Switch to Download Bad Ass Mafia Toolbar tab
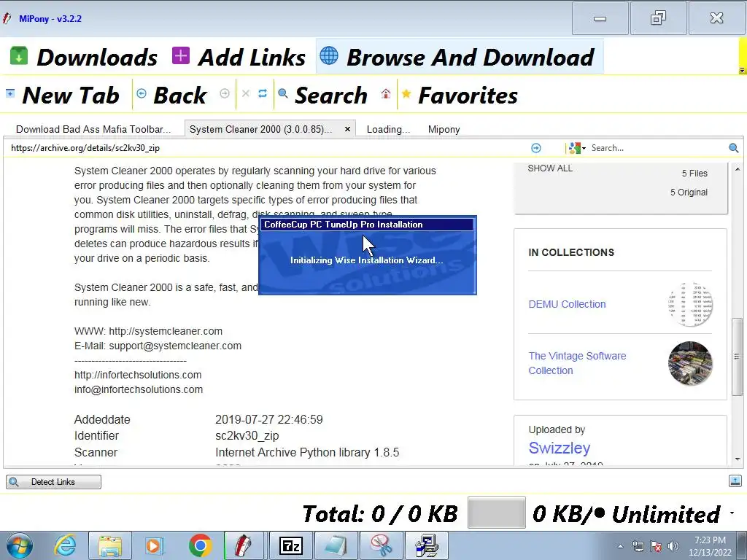747x560 pixels. (x=93, y=129)
